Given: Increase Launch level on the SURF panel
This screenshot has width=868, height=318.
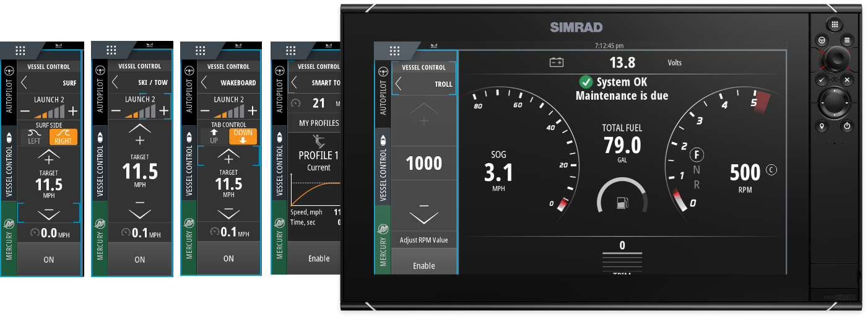Looking at the screenshot, I should pyautogui.click(x=73, y=112).
